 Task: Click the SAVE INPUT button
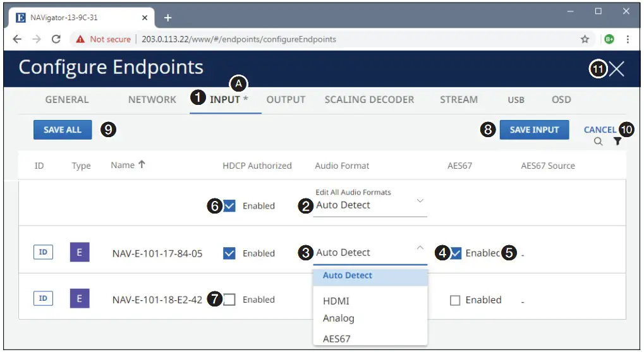[x=534, y=130]
